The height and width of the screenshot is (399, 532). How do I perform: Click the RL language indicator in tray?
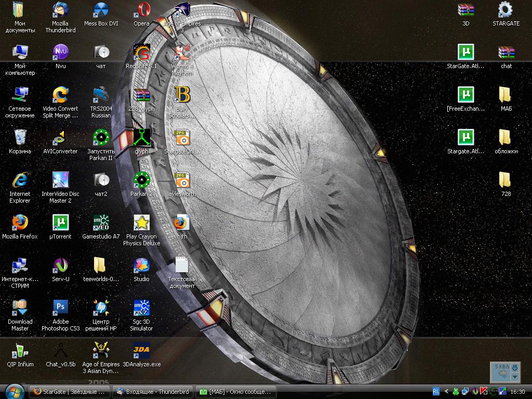pos(436,391)
